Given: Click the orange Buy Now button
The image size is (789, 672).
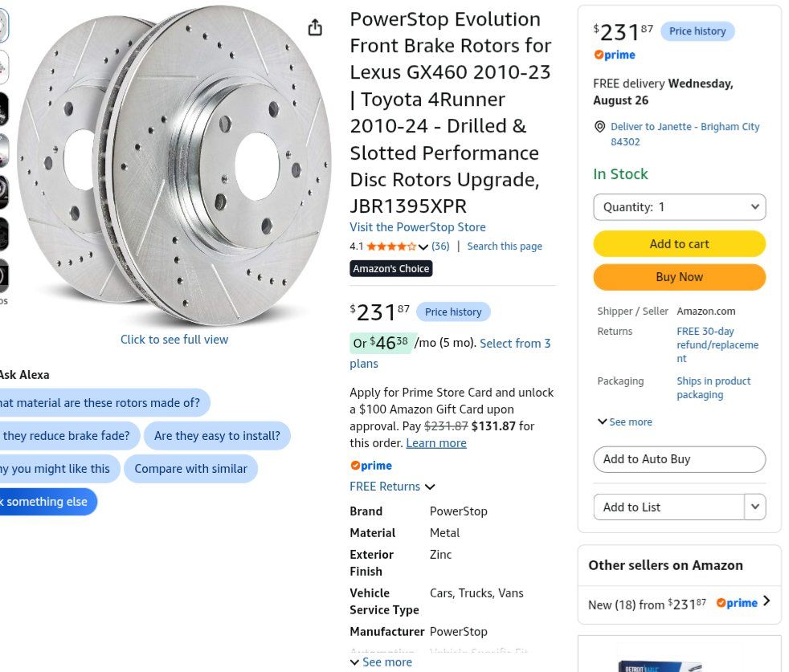Looking at the screenshot, I should (679, 277).
